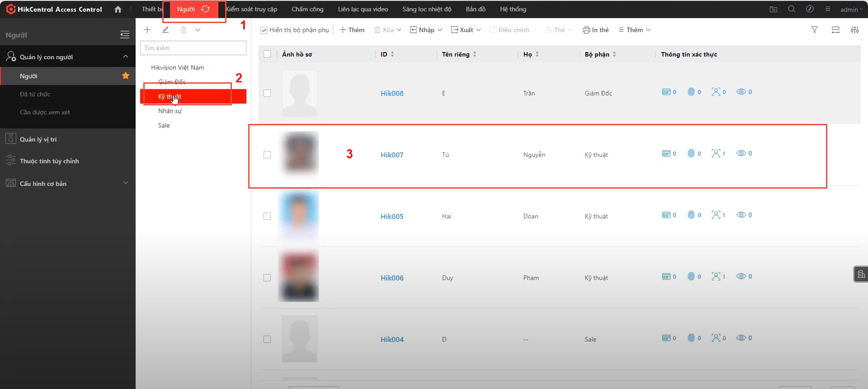Click the home icon in top bar
Screen dimensions: 868x389
[118, 9]
